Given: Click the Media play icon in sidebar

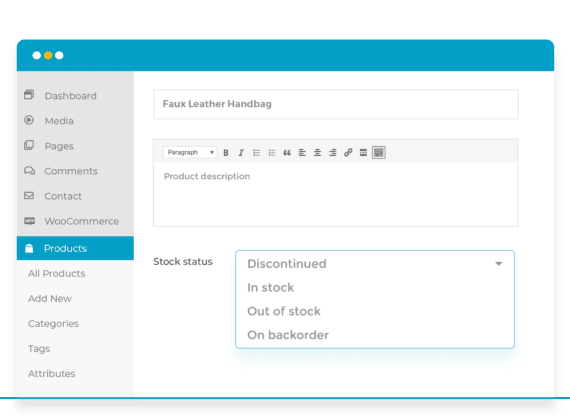Looking at the screenshot, I should point(29,120).
